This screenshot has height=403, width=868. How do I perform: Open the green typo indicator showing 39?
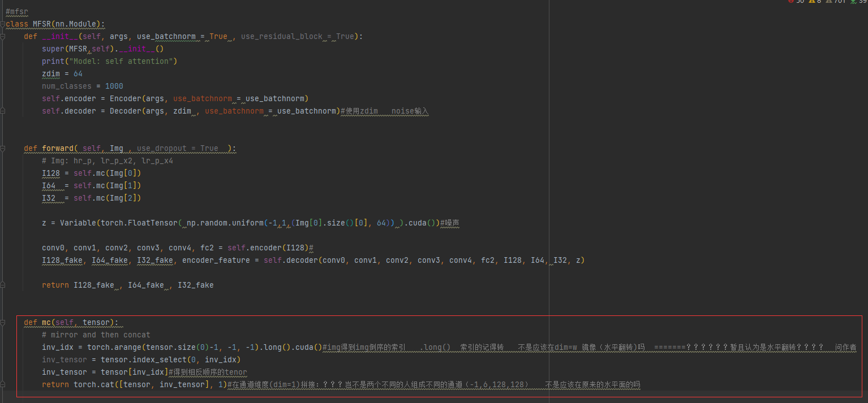[858, 2]
